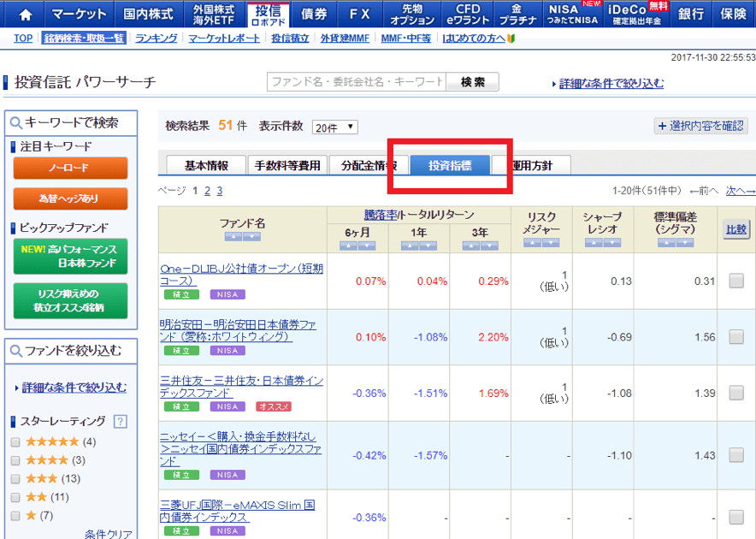Viewport: 756px width, 539px height.
Task: Go to next page via 次へ link
Action: (740, 191)
